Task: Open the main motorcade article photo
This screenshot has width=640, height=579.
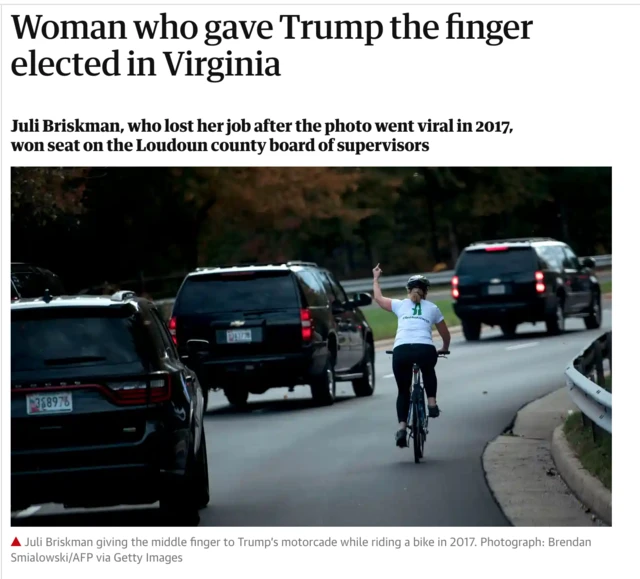Action: [311, 346]
